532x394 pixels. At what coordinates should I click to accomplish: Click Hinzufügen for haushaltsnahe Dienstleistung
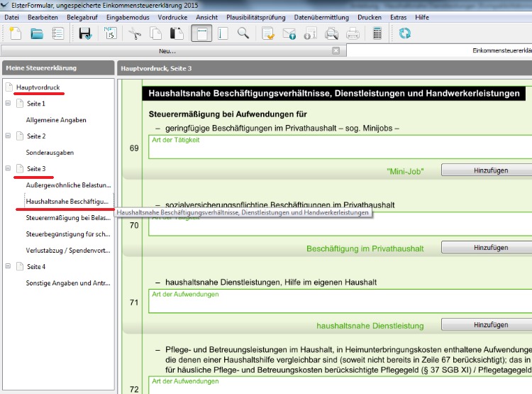(487, 324)
